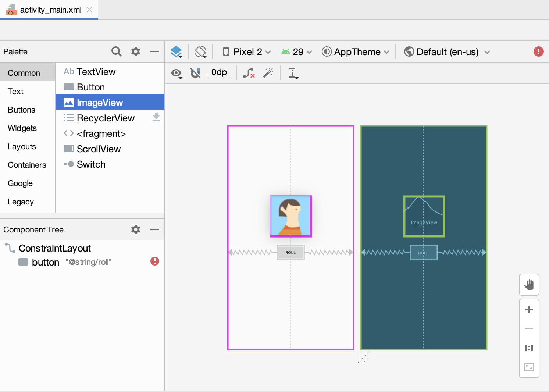This screenshot has height=392, width=549.
Task: Select Switch widget in the Palette
Action: 90,164
